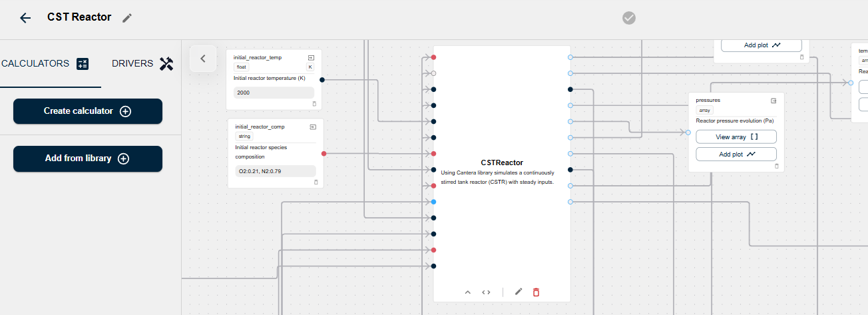Click the bright blue input port on CSTReactor

tap(433, 202)
